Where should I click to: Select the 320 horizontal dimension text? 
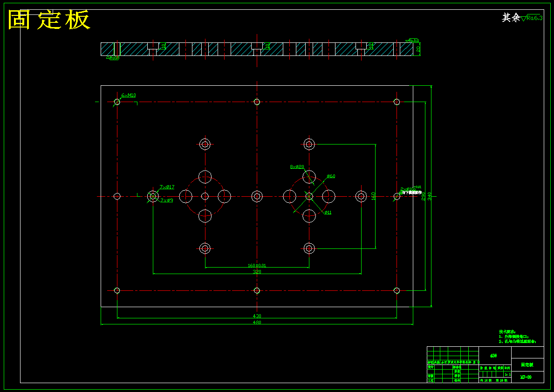click(x=257, y=272)
